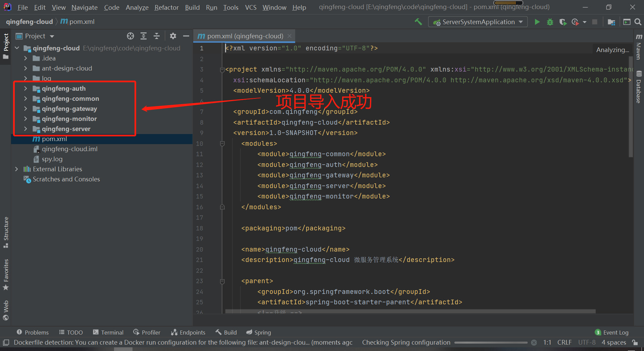Open Search Everywhere magnifier icon

[x=638, y=22]
